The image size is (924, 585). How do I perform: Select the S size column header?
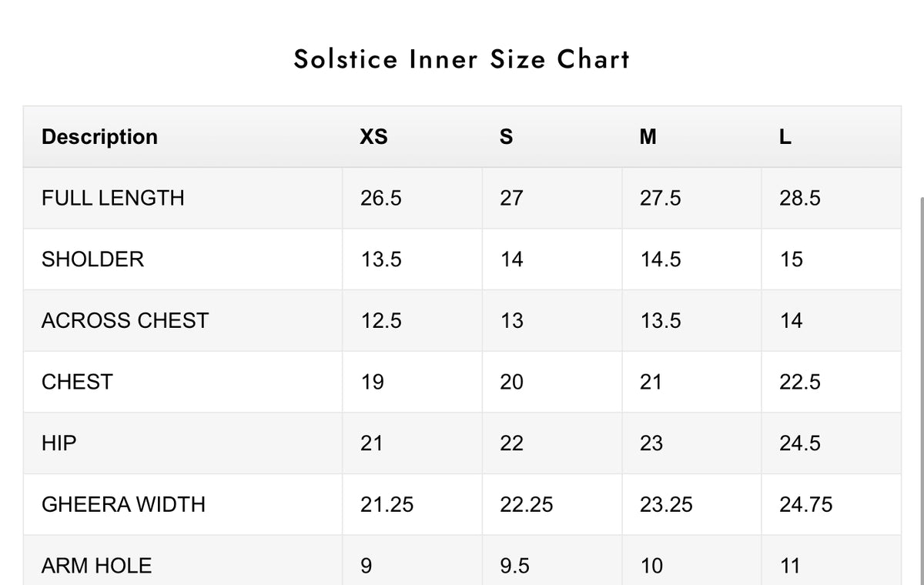click(x=506, y=137)
